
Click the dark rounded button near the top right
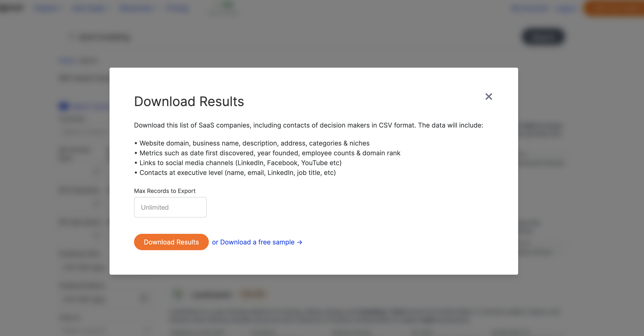tap(543, 37)
